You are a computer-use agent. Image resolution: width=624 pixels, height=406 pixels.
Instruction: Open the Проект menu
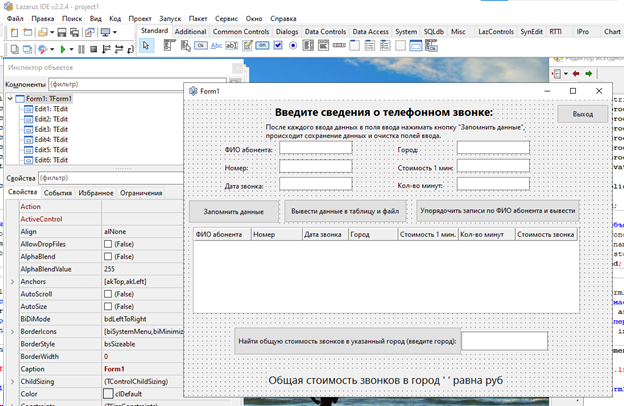140,18
